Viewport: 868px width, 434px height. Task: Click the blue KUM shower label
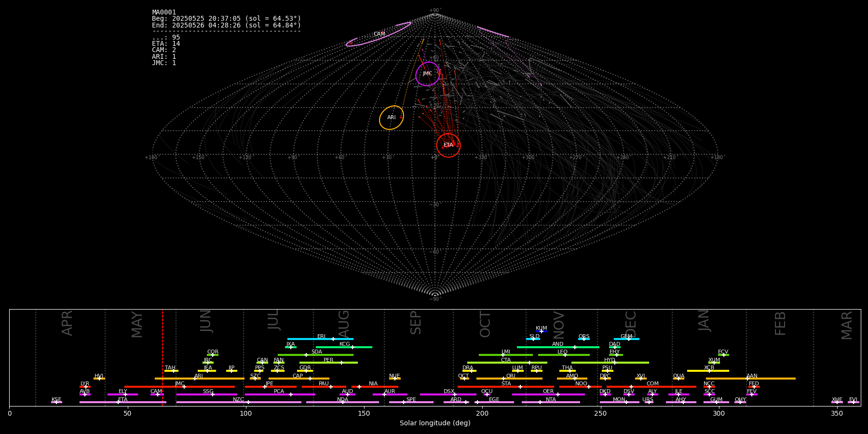pyautogui.click(x=542, y=328)
